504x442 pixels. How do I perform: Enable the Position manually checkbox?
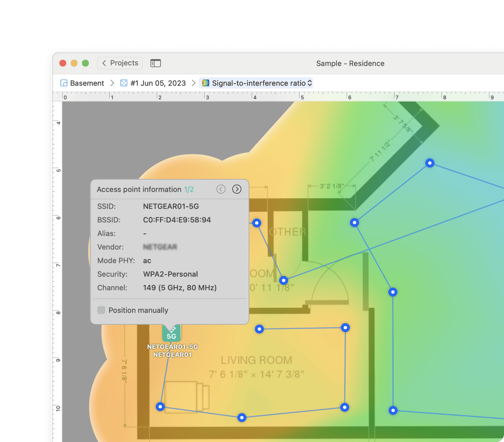[101, 310]
